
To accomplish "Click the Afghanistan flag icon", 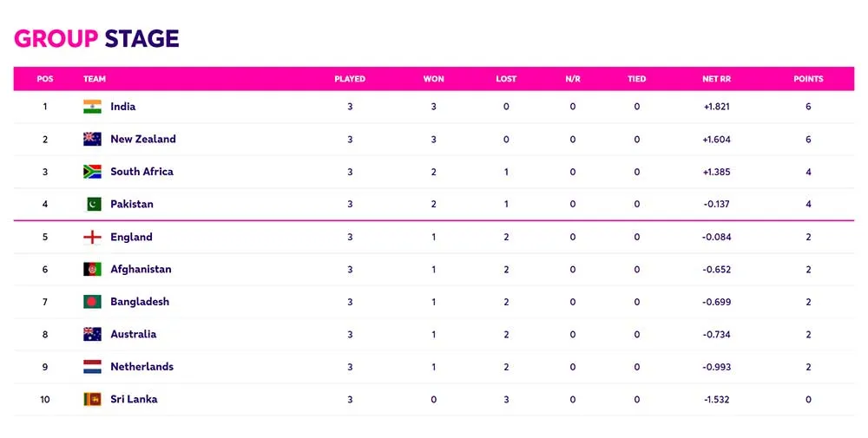I will click(93, 270).
